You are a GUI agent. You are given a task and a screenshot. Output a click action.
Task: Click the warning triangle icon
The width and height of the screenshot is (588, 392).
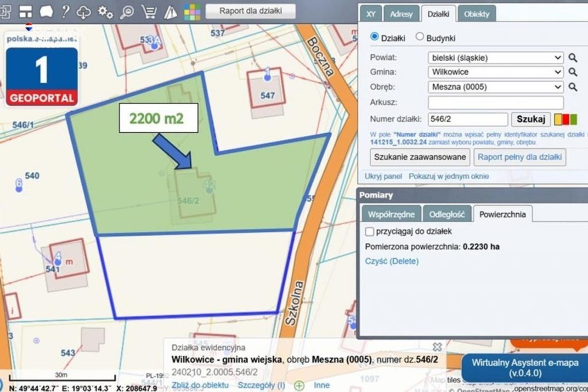[x=170, y=12]
